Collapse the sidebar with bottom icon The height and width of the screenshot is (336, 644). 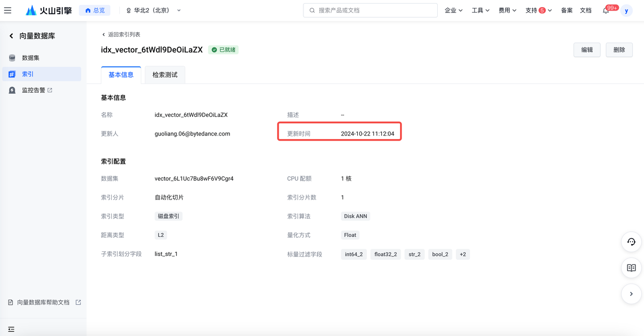click(11, 329)
